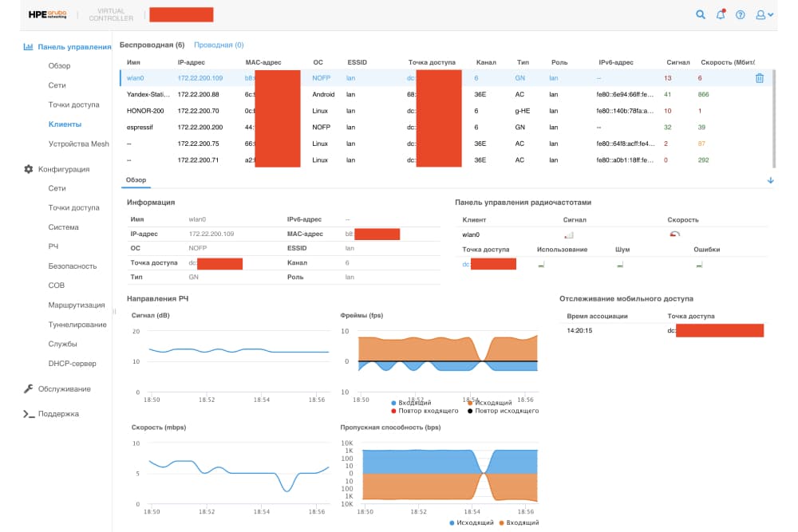Open notifications bell icon
The height and width of the screenshot is (532, 798).
[x=721, y=14]
